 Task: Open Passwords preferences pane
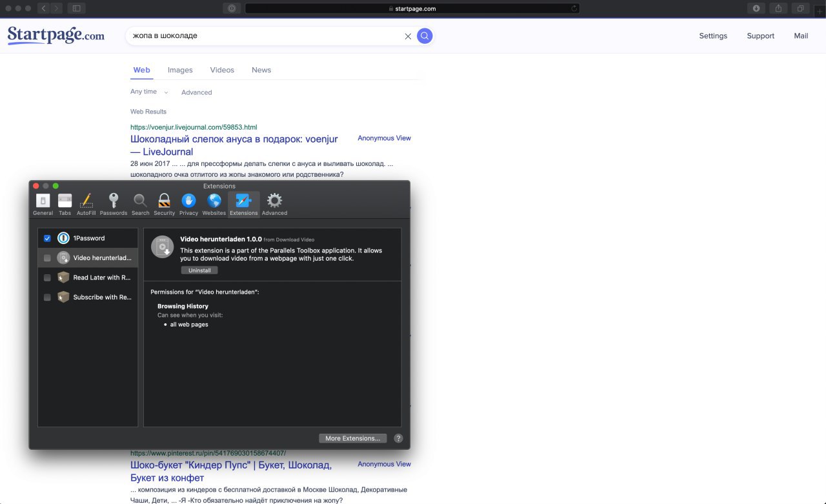114,204
